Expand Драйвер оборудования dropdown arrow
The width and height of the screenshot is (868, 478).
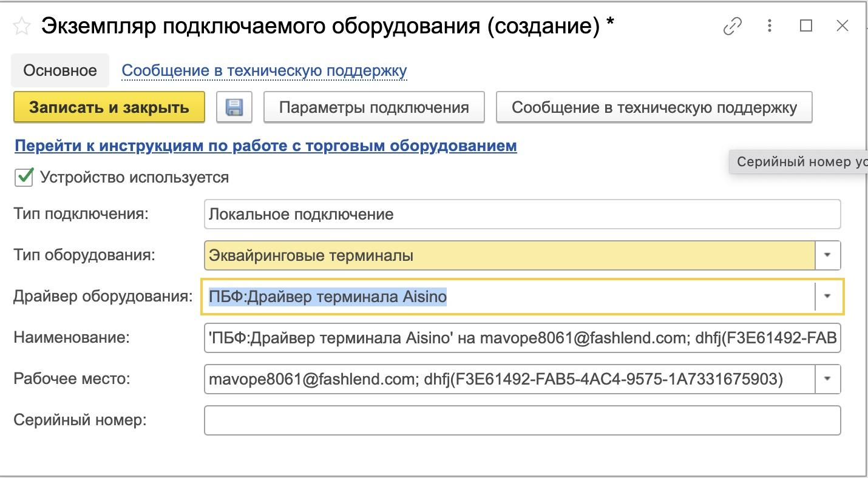[x=827, y=296]
